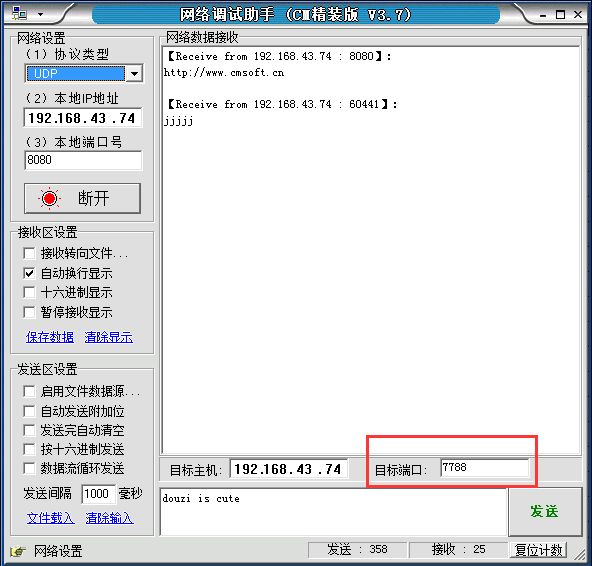Click the hand pointer icon in status bar
The height and width of the screenshot is (566, 592).
[x=18, y=551]
